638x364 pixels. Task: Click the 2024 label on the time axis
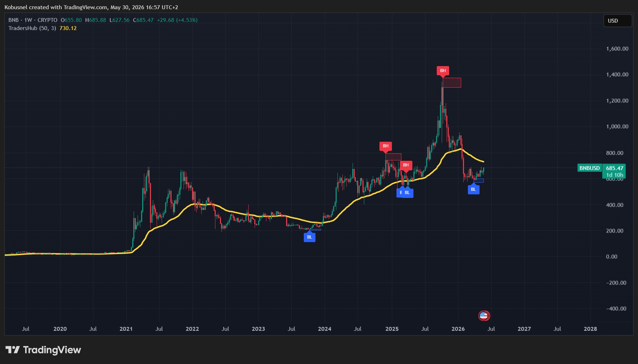pyautogui.click(x=325, y=329)
